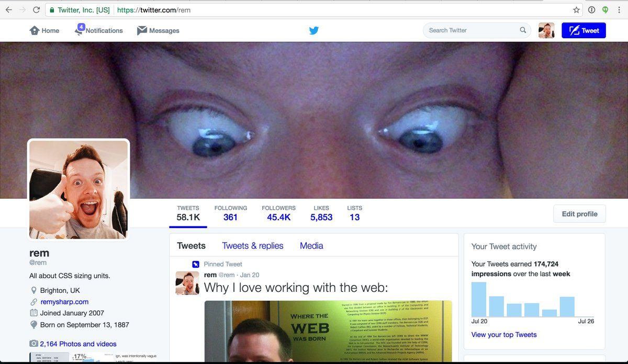Image resolution: width=628 pixels, height=364 pixels.
Task: Click the Edit profile button
Action: tap(579, 214)
